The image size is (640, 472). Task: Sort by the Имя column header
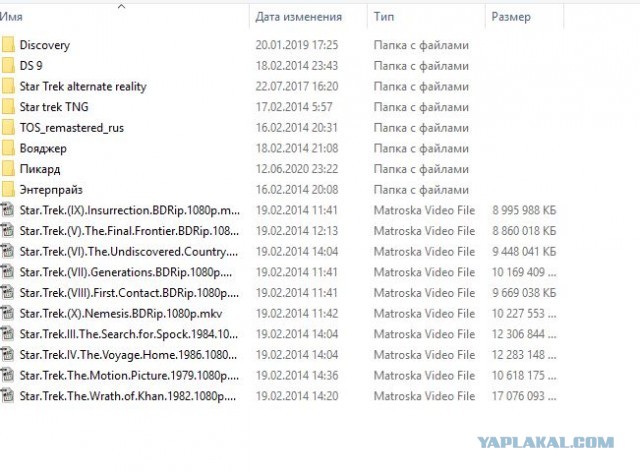[x=11, y=17]
